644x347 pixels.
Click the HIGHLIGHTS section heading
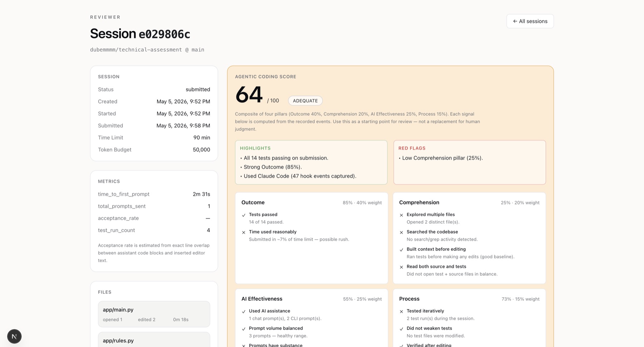pos(255,148)
